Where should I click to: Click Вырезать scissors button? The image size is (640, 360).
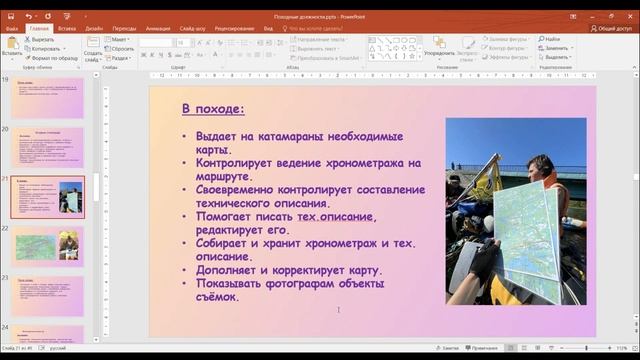coord(39,39)
